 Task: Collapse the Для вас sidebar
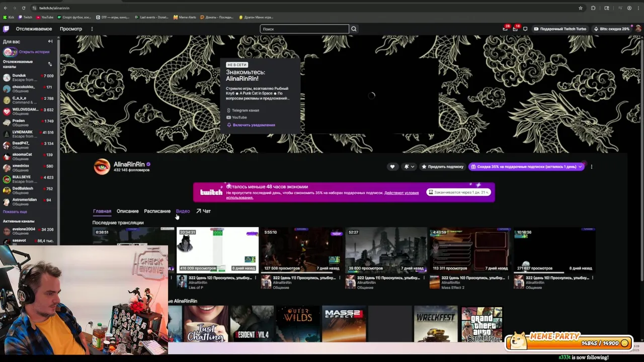tap(50, 41)
